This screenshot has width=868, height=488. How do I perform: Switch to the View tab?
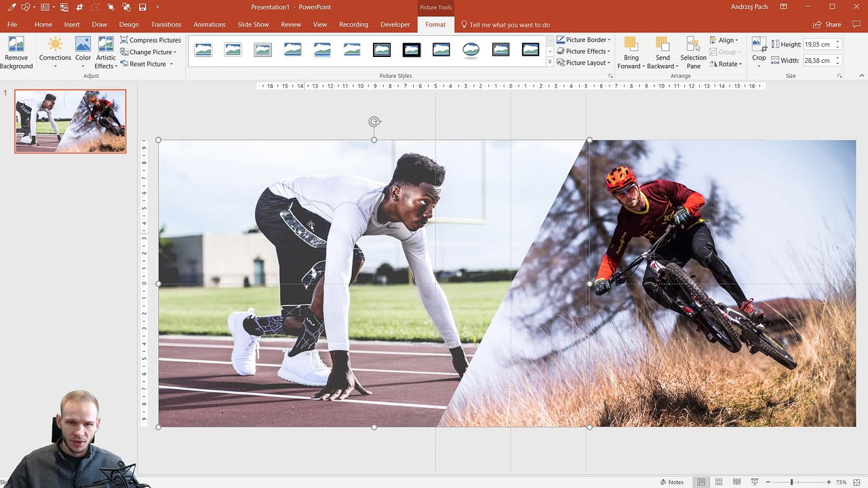point(320,24)
